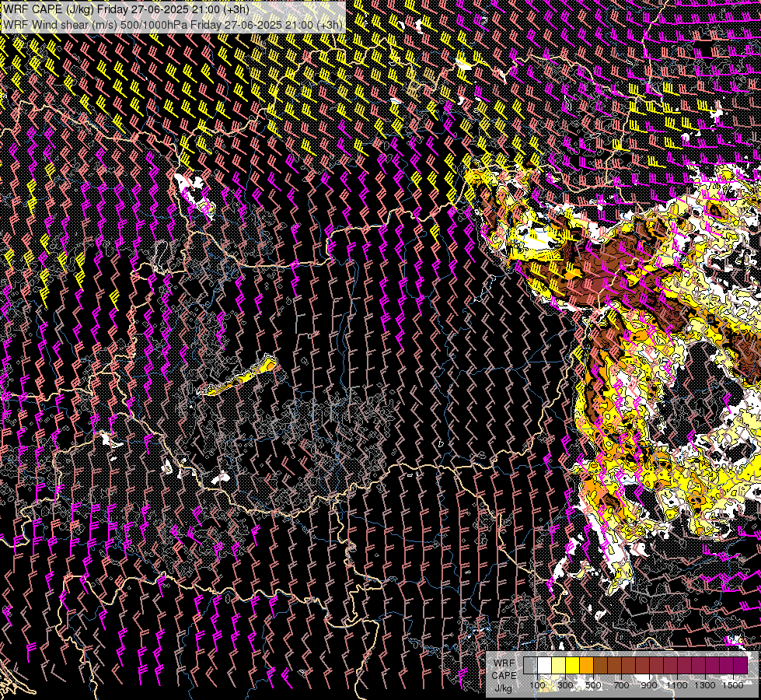Select the purple legend swatch above 1500
Image resolution: width=761 pixels, height=700 pixels.
[x=740, y=665]
